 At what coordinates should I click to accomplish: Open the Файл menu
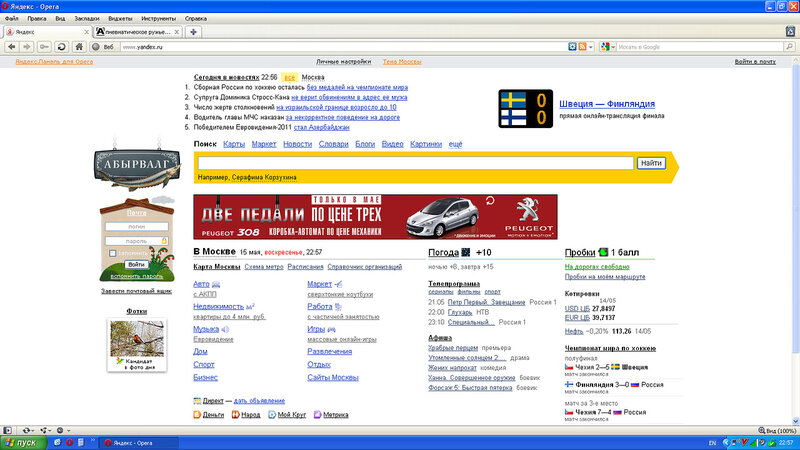point(11,18)
